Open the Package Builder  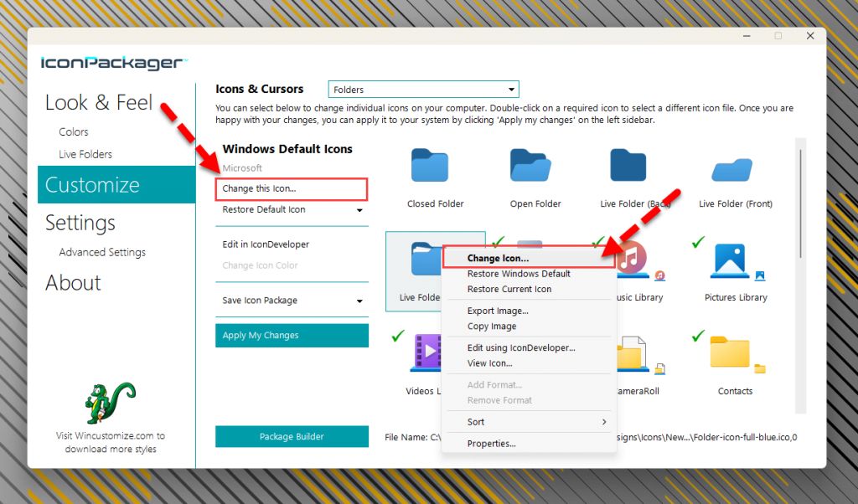[292, 436]
